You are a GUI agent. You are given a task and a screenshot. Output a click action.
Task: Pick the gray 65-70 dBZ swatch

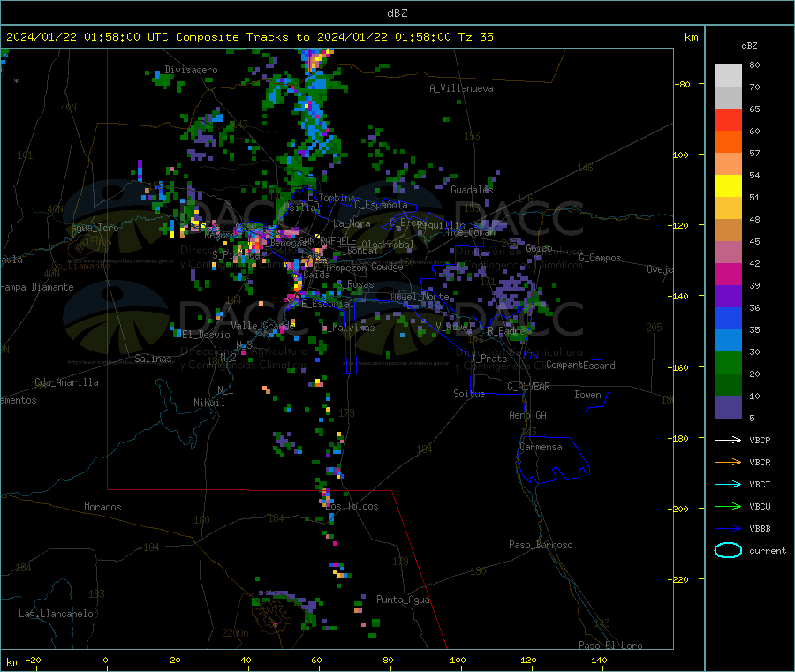point(728,98)
